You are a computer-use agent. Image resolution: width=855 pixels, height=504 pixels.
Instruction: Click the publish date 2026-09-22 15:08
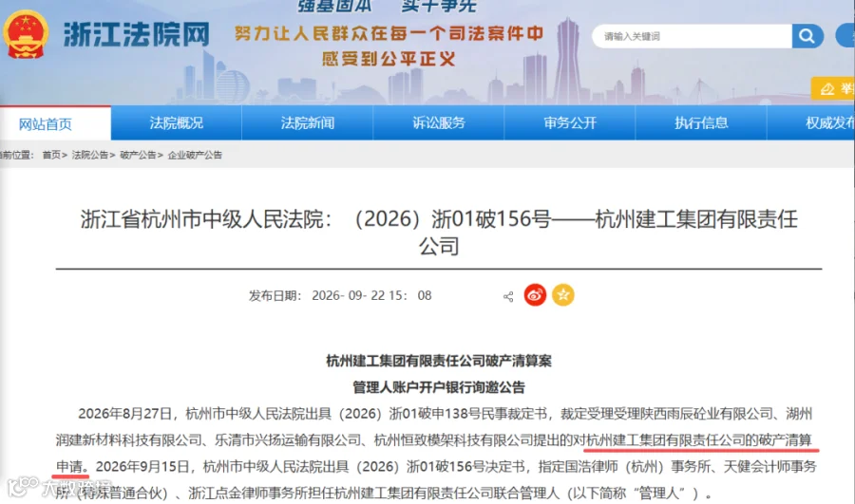pyautogui.click(x=371, y=295)
